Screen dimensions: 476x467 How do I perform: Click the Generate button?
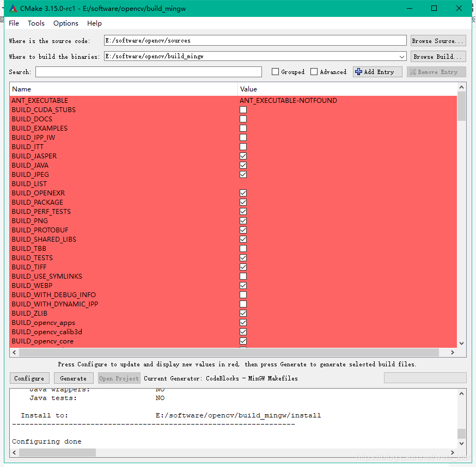(73, 378)
